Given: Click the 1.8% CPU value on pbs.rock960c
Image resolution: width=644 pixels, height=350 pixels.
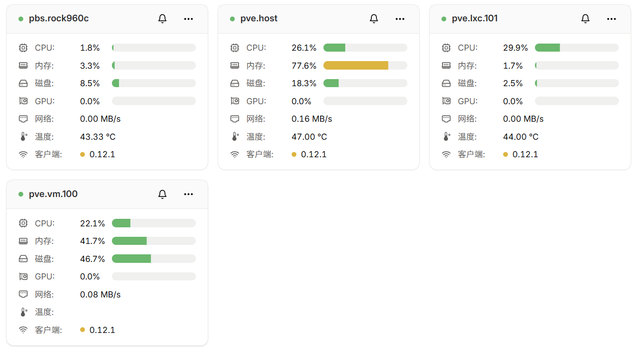Looking at the screenshot, I should (90, 48).
